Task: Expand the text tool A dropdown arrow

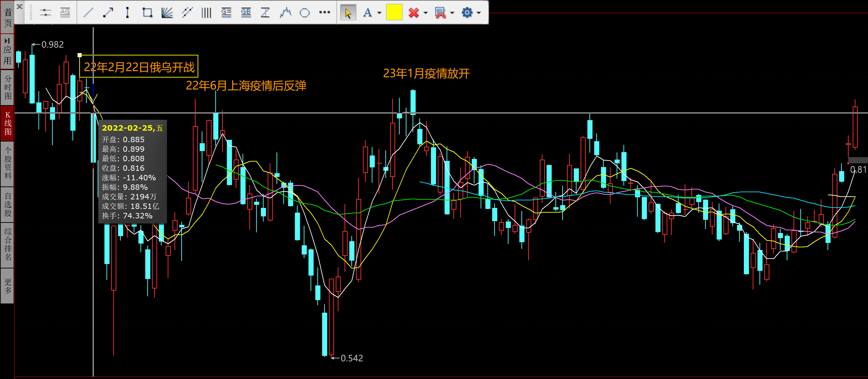Action: (380, 13)
